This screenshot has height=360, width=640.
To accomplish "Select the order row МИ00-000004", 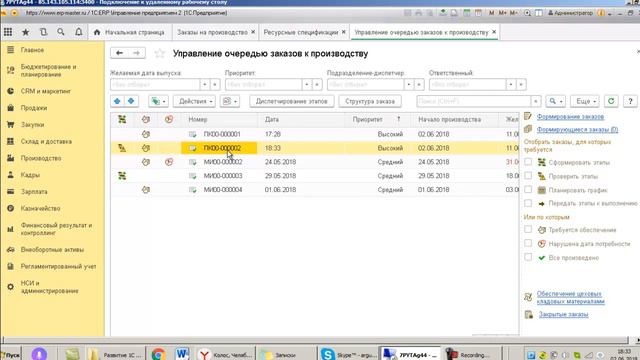I will (314, 190).
